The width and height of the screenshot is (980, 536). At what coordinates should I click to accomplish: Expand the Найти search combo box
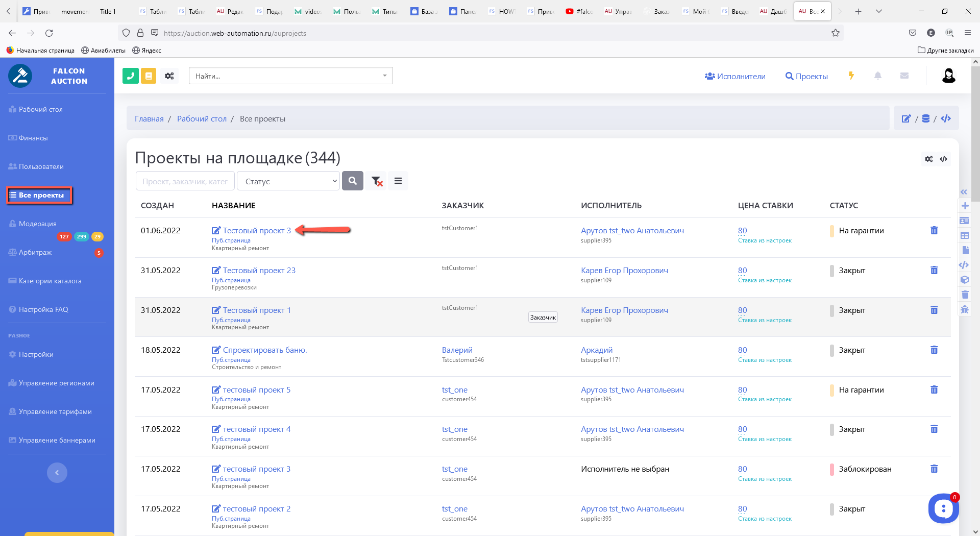point(290,76)
